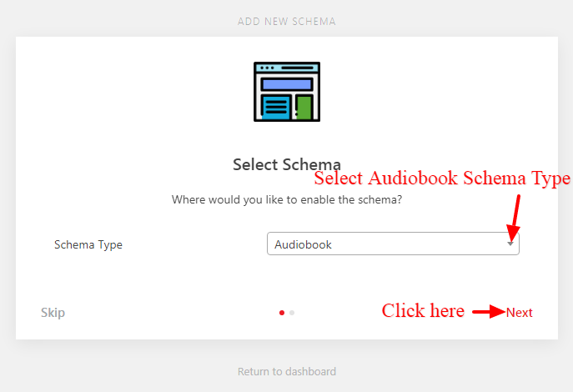
Task: Jump to the second step gray dot
Action: [x=292, y=313]
